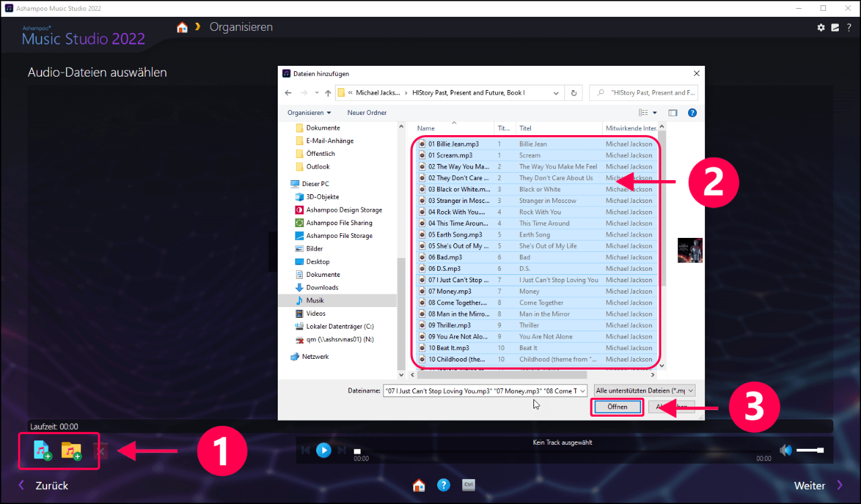Open the Organisieren dropdown menu
Viewport: 861px width, 504px height.
[x=309, y=113]
